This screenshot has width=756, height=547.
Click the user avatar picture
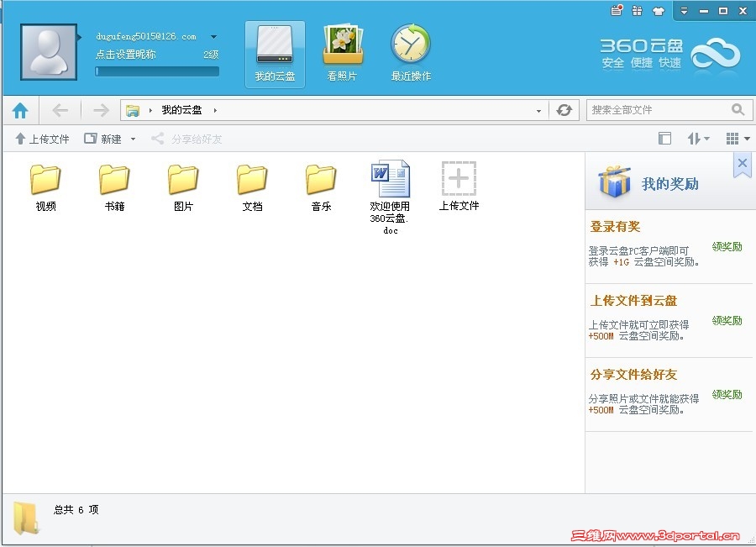pyautogui.click(x=49, y=51)
